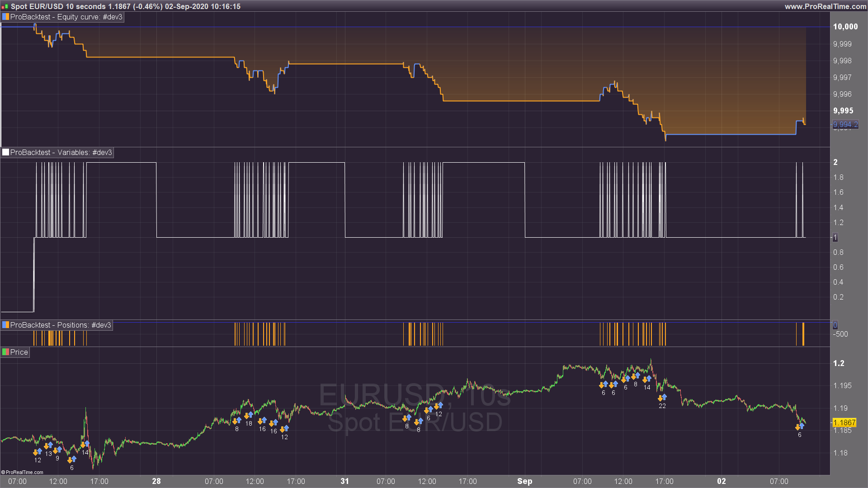
Task: Open the Equity curve #dev3 panel label
Action: coord(66,17)
